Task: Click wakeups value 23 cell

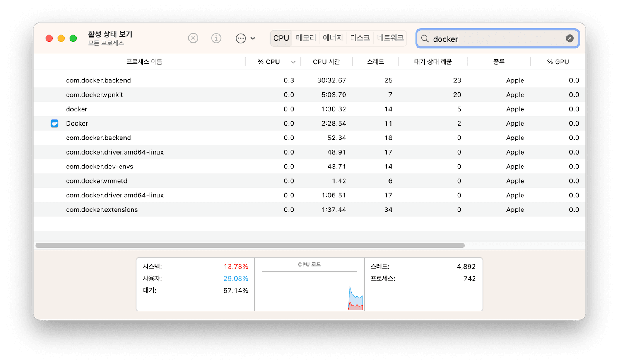Action: 457,80
